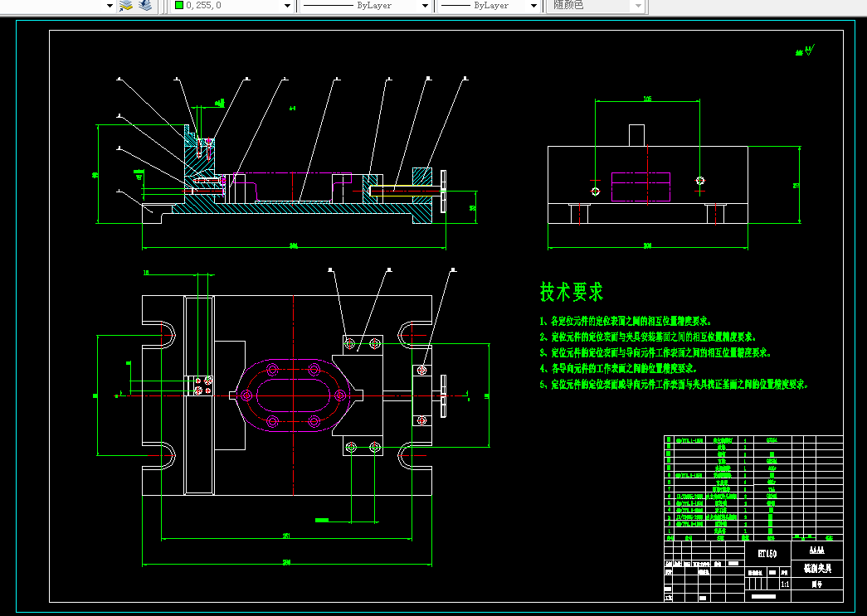867x616 pixels.
Task: Expand the 0,255,0 color control dropdown arrow
Action: 288,6
